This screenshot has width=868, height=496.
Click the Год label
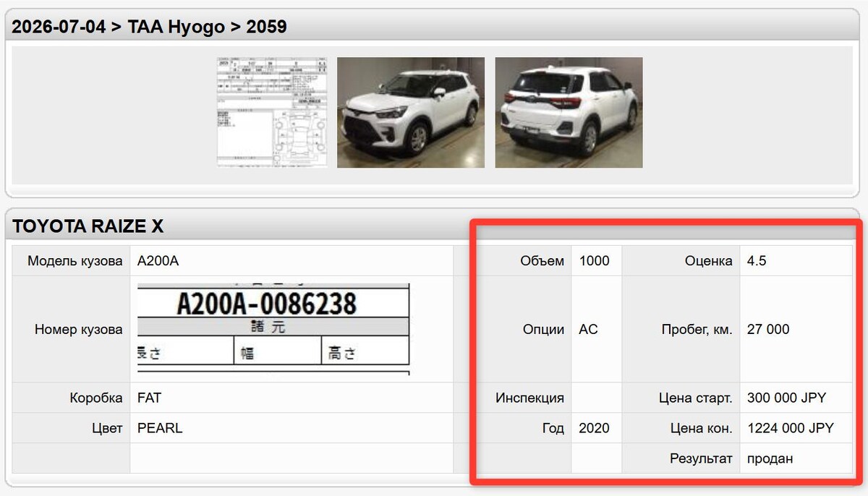553,428
